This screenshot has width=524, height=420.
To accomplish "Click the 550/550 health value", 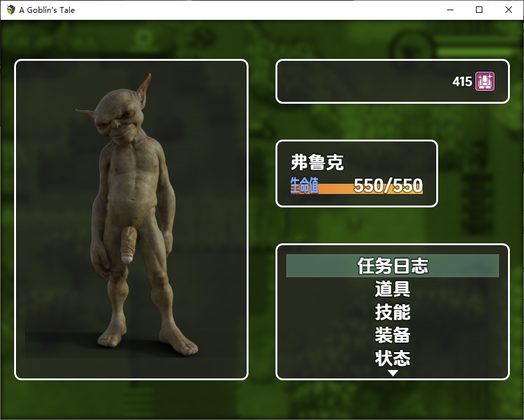I will (x=388, y=186).
